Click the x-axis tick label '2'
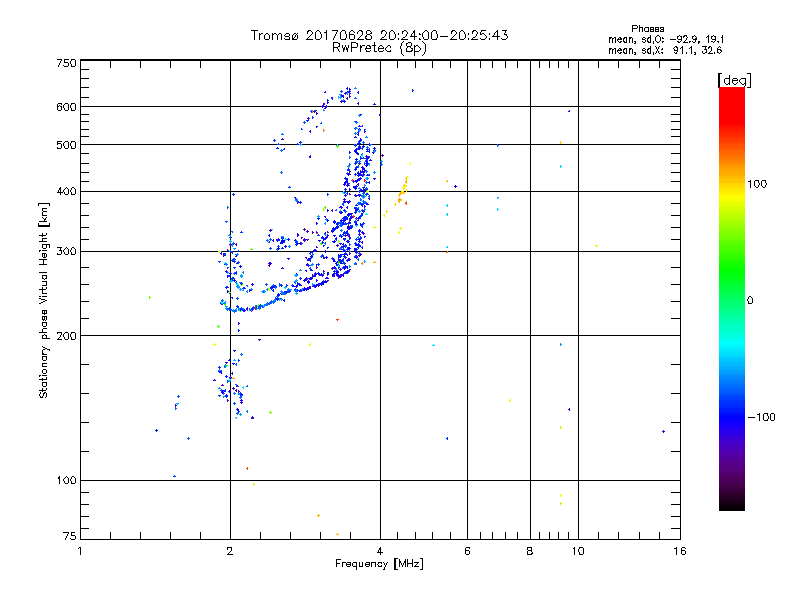Viewport: 800px width, 600px height. click(230, 551)
